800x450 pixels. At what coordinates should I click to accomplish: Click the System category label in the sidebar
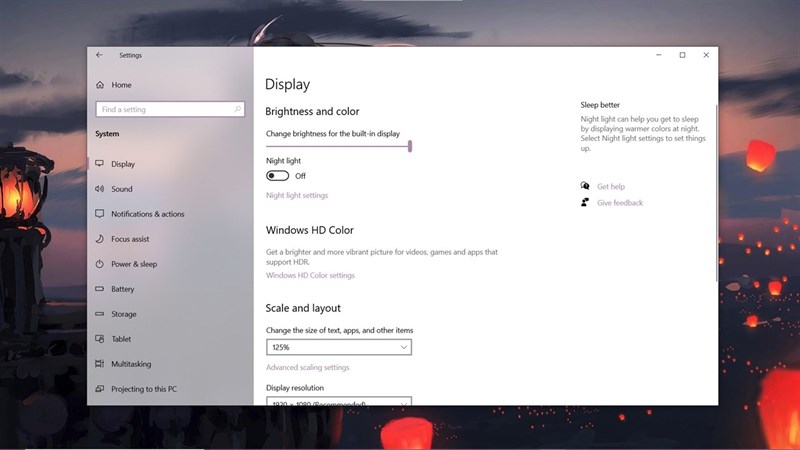click(x=107, y=134)
